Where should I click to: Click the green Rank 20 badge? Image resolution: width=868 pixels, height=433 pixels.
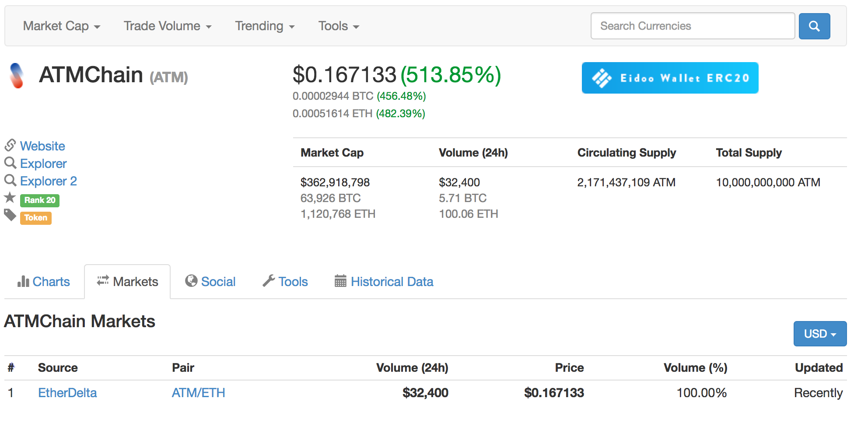tap(40, 200)
